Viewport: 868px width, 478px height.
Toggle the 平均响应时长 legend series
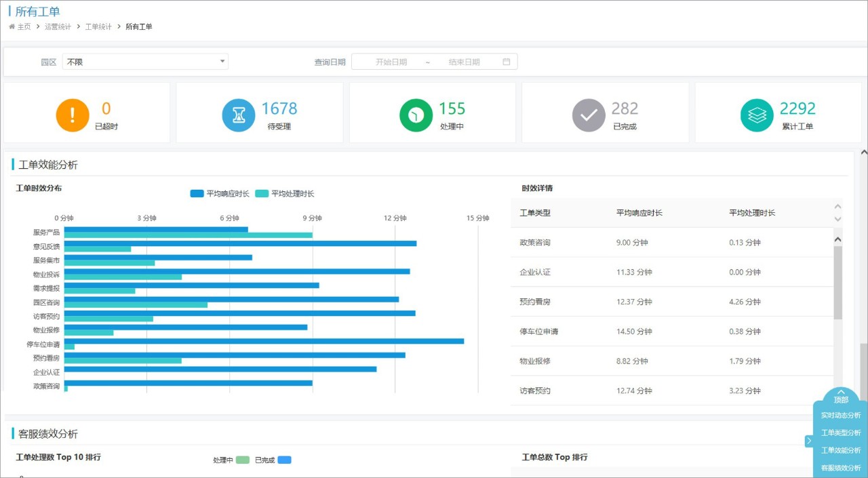[220, 194]
